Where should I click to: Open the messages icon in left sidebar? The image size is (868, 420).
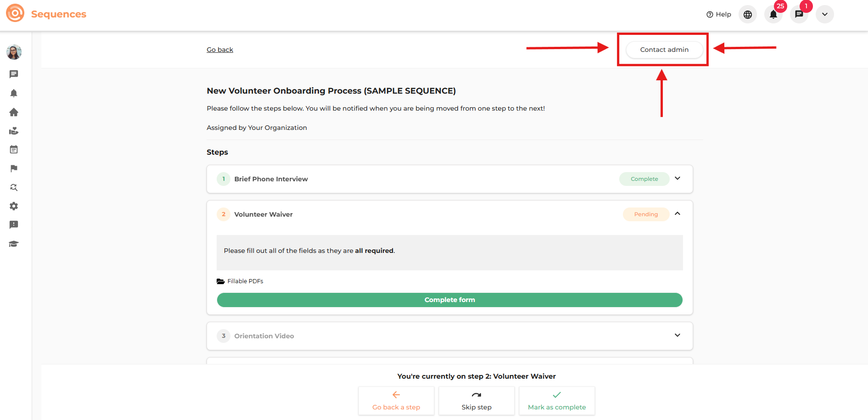[14, 74]
